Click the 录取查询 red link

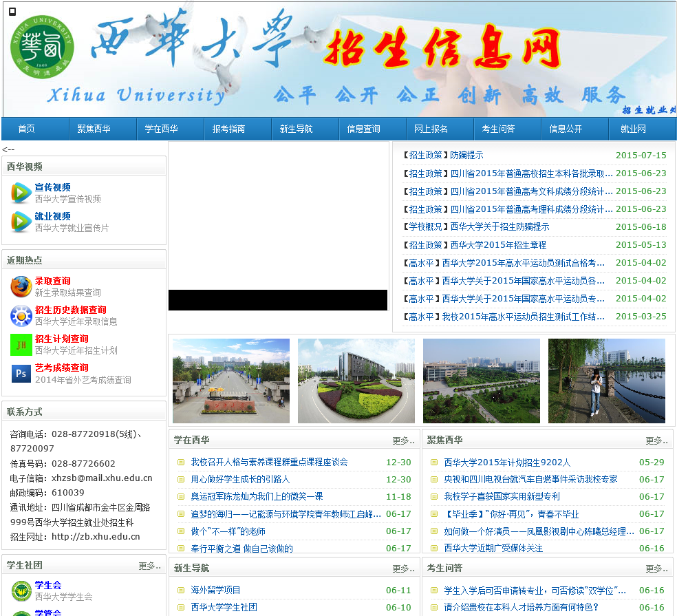(53, 281)
